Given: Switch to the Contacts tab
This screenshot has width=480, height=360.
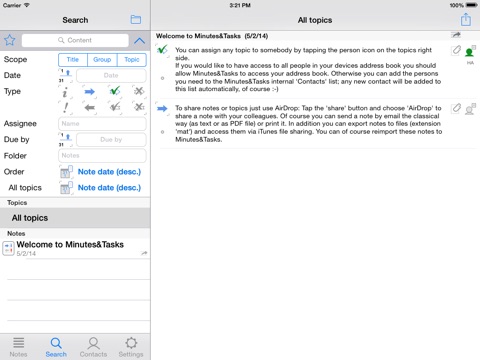Looking at the screenshot, I should (93, 347).
